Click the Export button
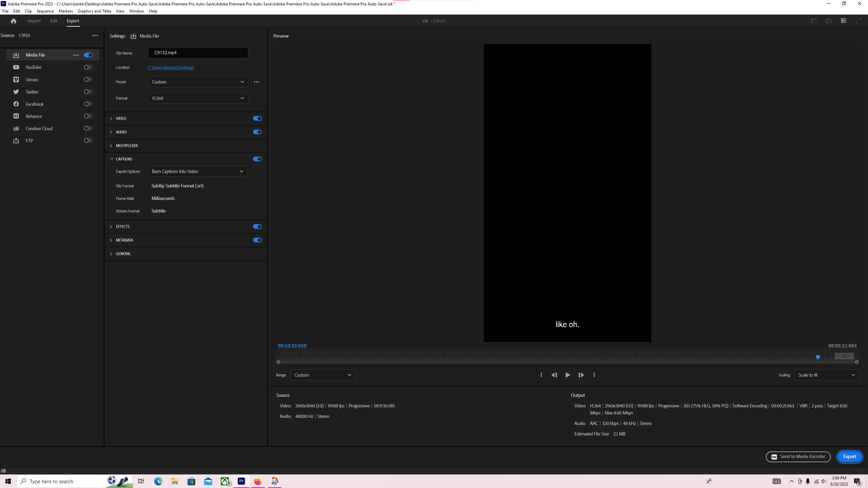Viewport: 868px width, 488px height. point(849,456)
